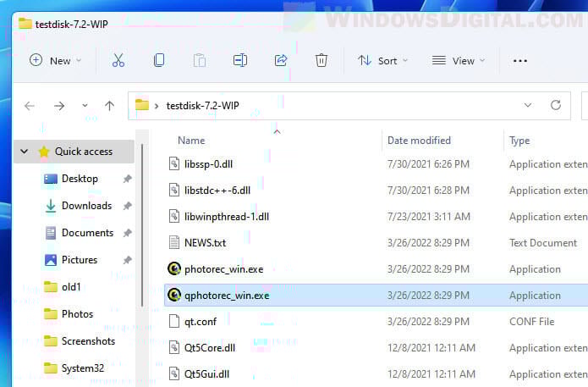
Task: Click the qt.conf file icon
Action: (174, 321)
